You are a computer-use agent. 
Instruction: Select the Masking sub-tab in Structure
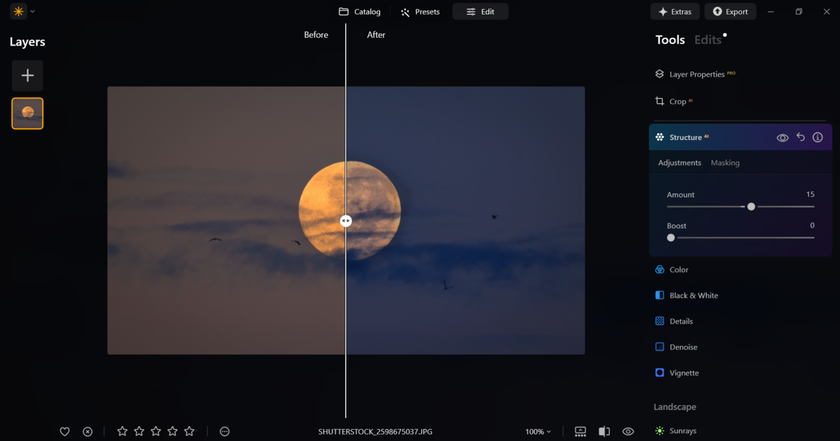[x=725, y=162]
